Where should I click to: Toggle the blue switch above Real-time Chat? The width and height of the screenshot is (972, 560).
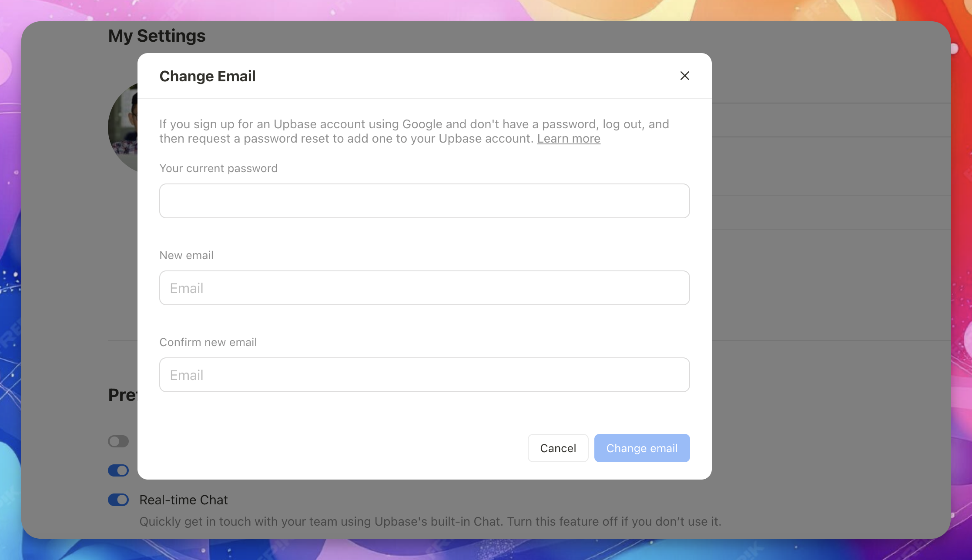[x=118, y=470]
